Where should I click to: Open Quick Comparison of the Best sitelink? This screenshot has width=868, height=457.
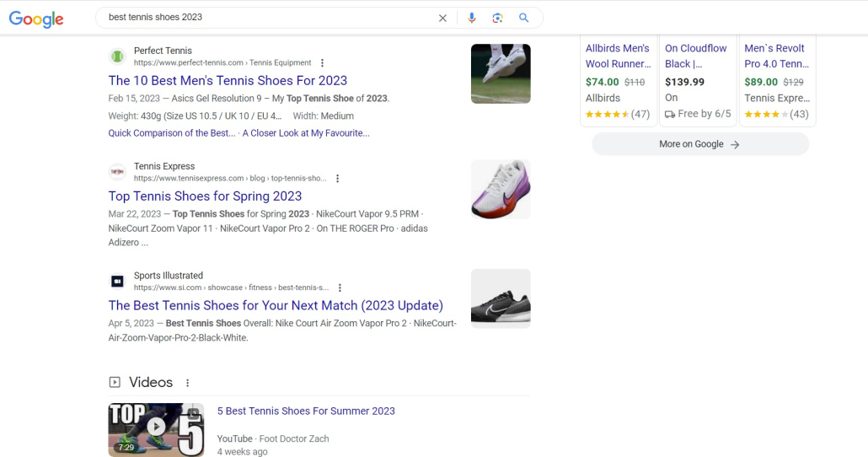(172, 133)
